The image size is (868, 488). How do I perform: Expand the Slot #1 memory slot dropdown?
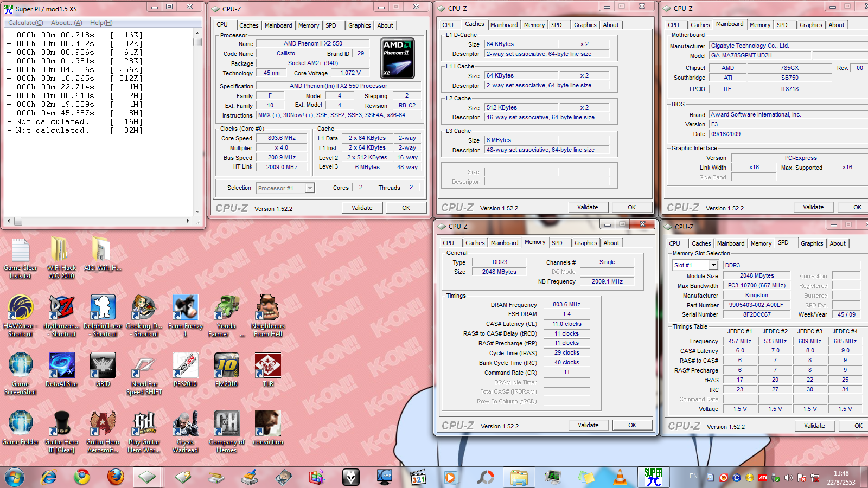pyautogui.click(x=713, y=265)
